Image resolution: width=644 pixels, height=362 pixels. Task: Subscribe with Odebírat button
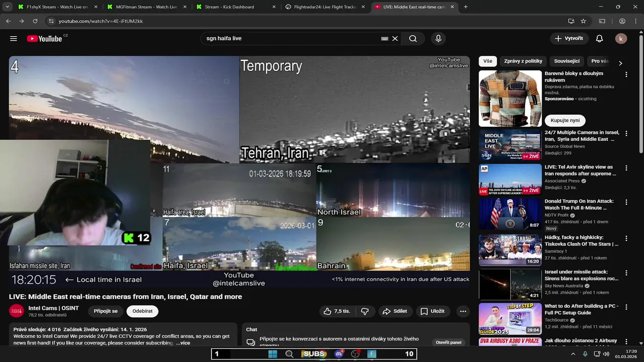click(x=142, y=311)
